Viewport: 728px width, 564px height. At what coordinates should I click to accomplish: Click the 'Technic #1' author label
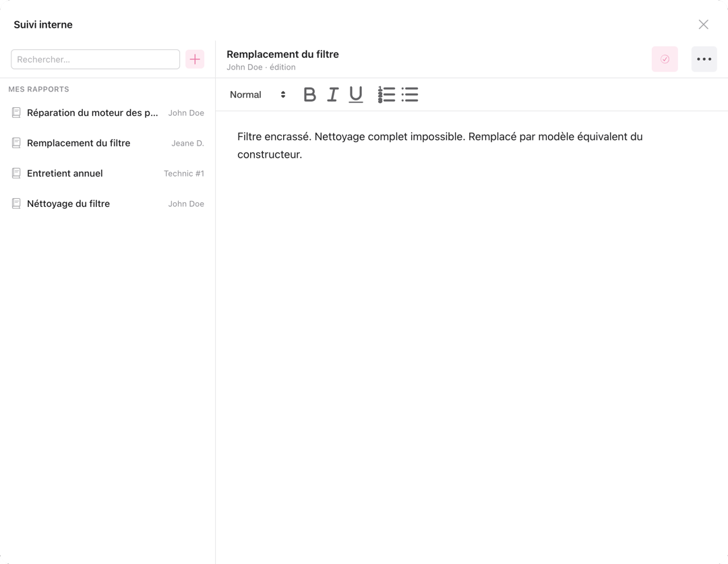(184, 174)
